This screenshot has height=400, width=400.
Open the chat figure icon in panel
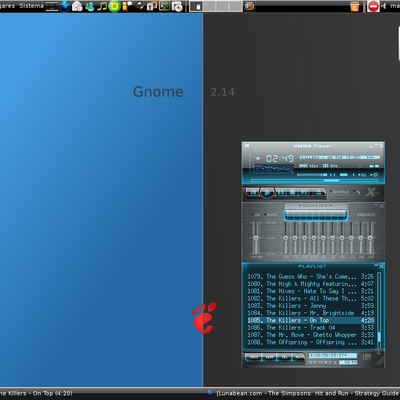[x=127, y=6]
